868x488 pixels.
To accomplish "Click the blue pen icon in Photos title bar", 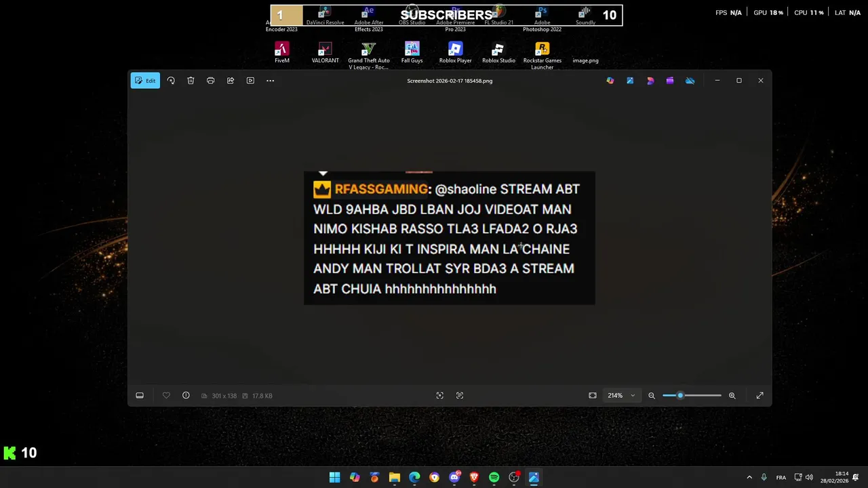I will (x=630, y=81).
